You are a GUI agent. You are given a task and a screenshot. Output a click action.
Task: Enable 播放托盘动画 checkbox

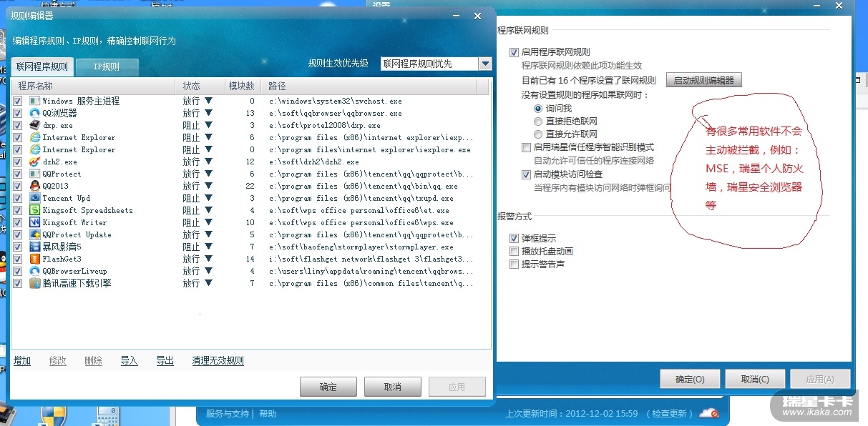(514, 251)
